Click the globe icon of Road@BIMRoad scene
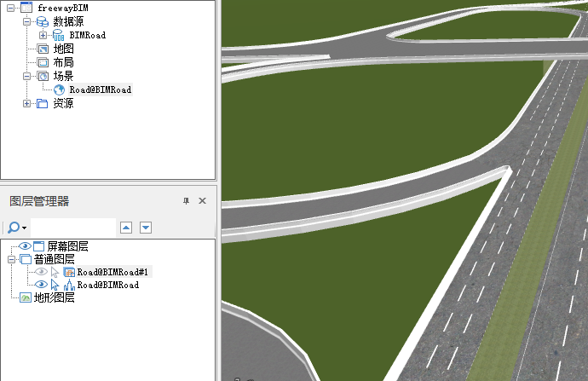Viewport: 588px width, 381px height. 59,89
